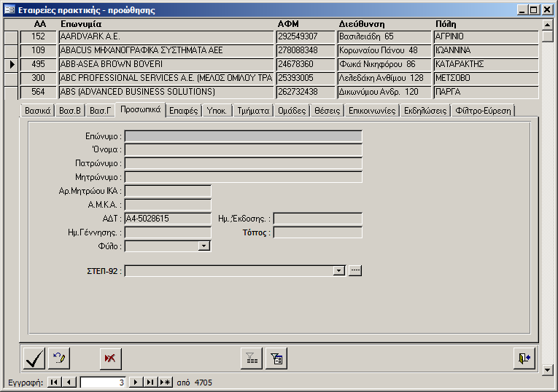The width and height of the screenshot is (558, 392).
Task: Expand the Φύλο dropdown
Action: click(x=204, y=246)
